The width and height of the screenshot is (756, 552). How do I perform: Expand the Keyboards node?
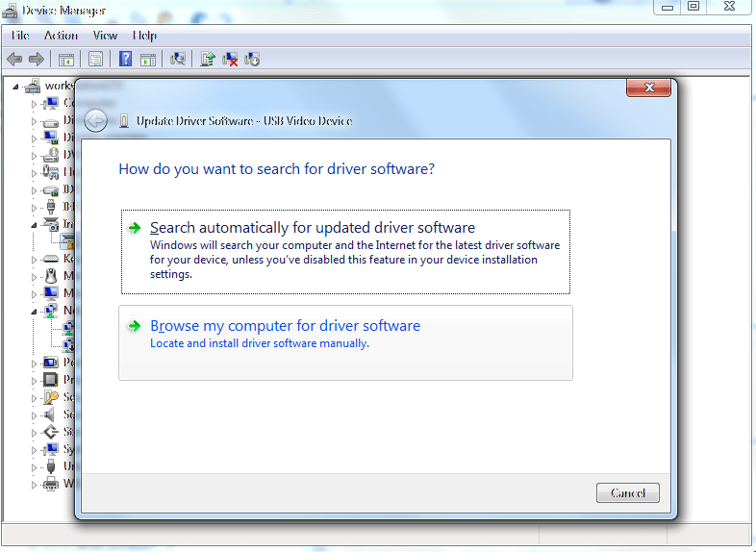tap(34, 260)
